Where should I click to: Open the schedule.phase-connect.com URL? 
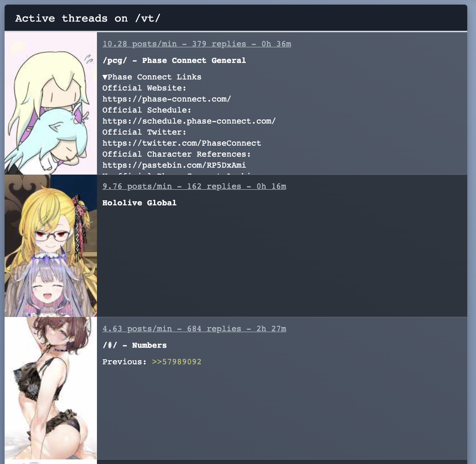tap(189, 121)
